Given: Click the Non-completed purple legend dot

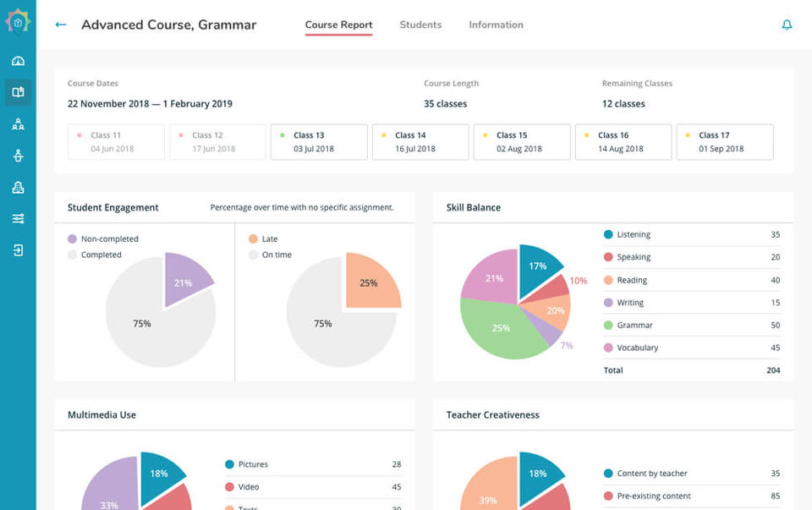Looking at the screenshot, I should point(72,239).
